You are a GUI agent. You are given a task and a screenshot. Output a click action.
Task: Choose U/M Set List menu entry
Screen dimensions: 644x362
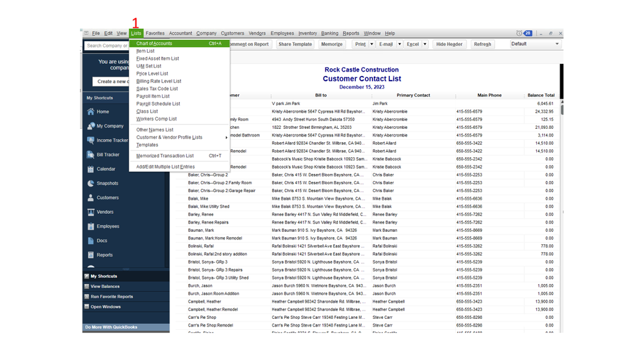pos(179,66)
